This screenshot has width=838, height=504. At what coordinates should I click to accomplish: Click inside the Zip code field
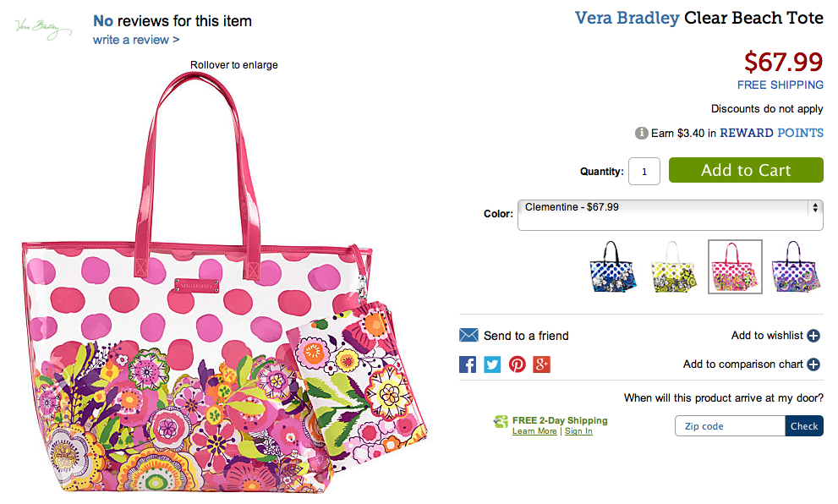point(730,426)
